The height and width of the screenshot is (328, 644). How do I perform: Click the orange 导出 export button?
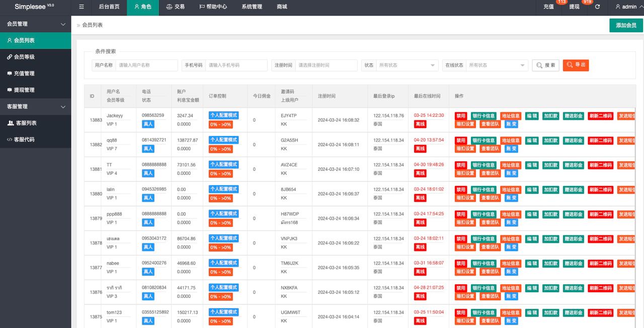pos(576,65)
